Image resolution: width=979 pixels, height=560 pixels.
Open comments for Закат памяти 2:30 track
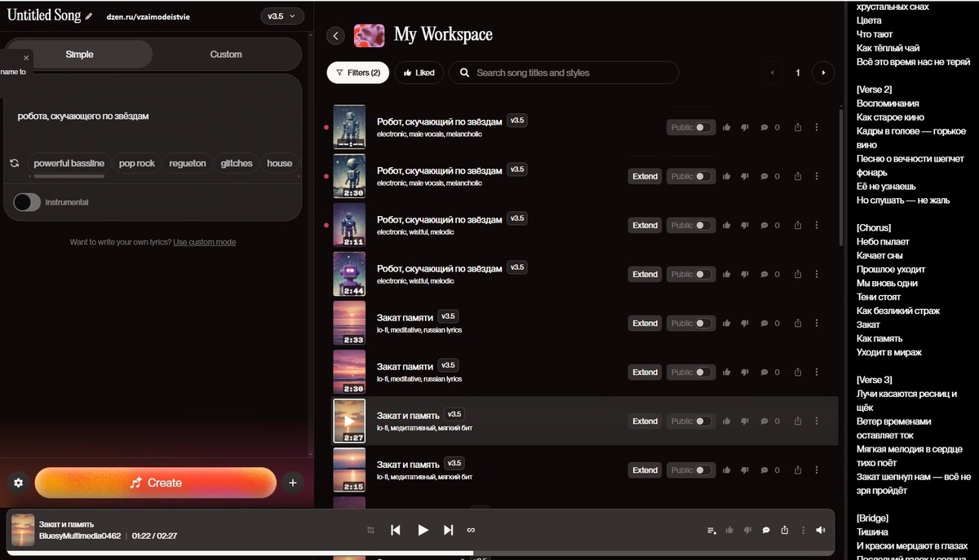(764, 372)
